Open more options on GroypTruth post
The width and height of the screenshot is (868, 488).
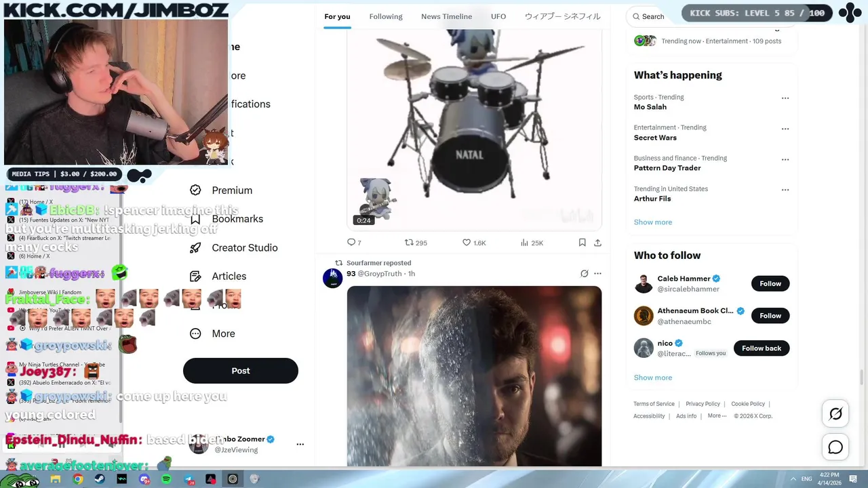(x=597, y=274)
